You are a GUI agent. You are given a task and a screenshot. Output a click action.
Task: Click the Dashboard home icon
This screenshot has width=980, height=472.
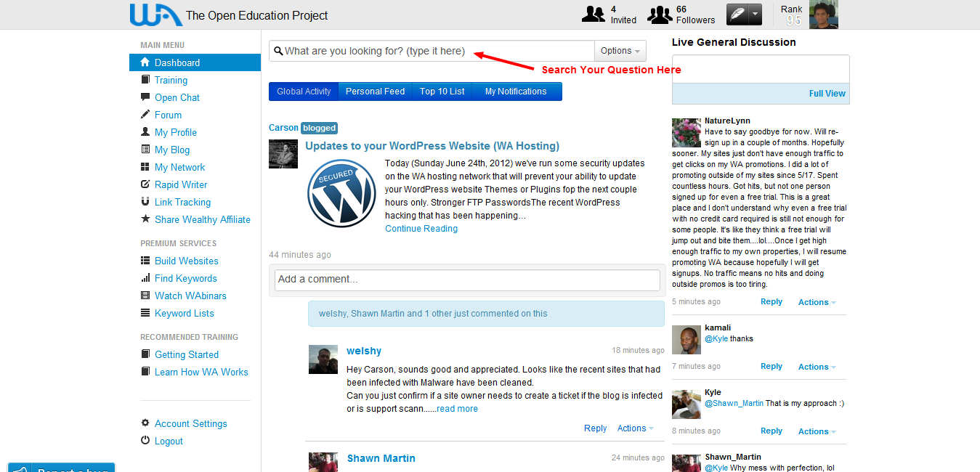[x=145, y=62]
